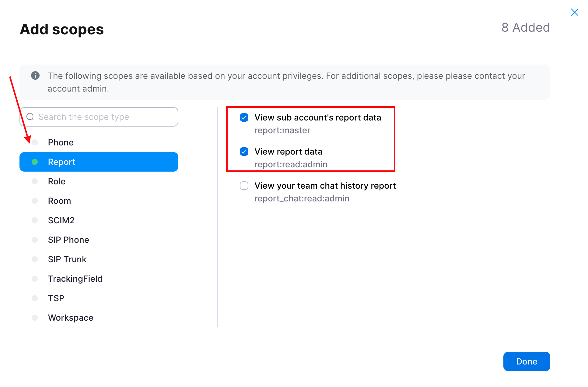Image resolution: width=588 pixels, height=387 pixels.
Task: Select the Report scope category
Action: 99,162
